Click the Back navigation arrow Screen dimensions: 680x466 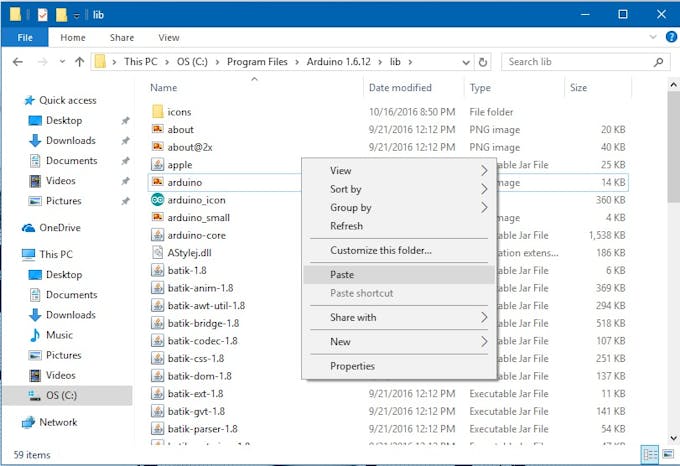tap(17, 62)
